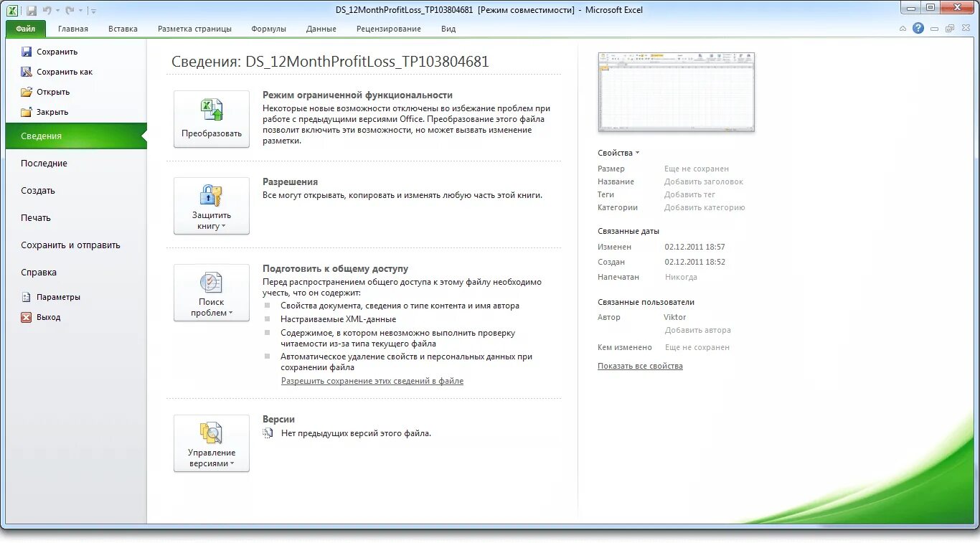The width and height of the screenshot is (980, 543).
Task: Open the Excel Help question mark icon
Action: click(918, 29)
